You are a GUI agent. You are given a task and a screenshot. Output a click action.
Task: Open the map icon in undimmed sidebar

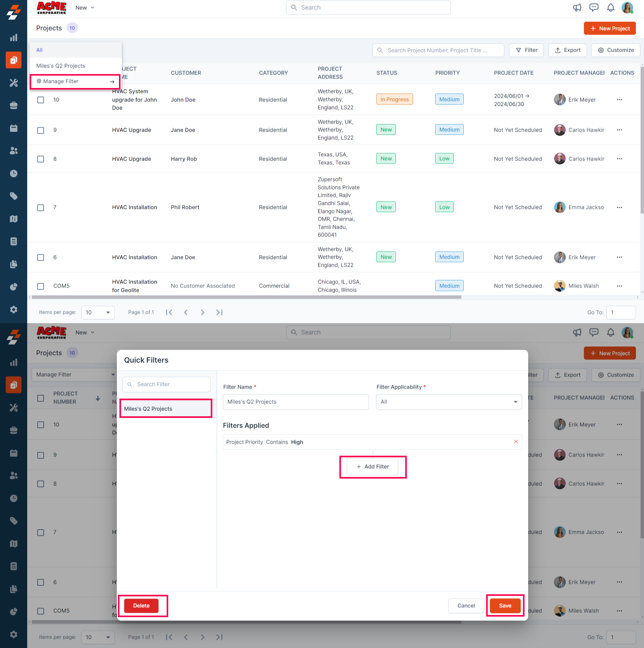[13, 219]
